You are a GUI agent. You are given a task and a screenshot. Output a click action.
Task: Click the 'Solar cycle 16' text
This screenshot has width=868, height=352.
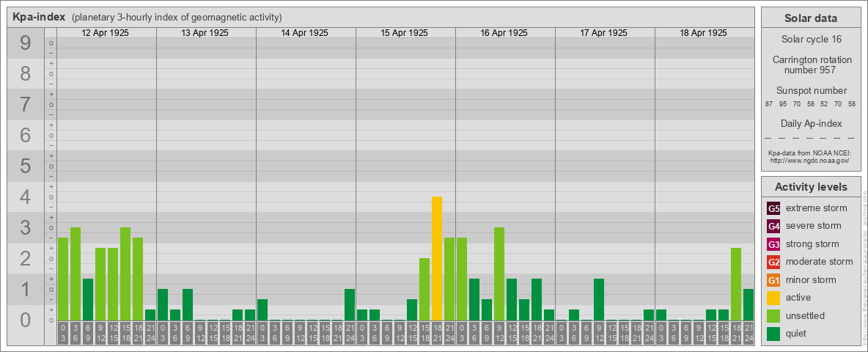click(x=811, y=40)
